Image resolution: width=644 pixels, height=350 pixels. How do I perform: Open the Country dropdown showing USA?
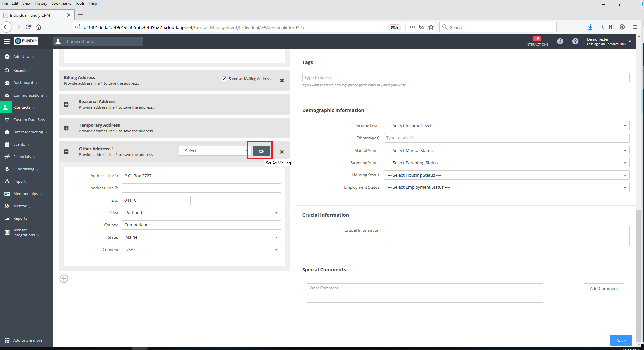(x=201, y=250)
